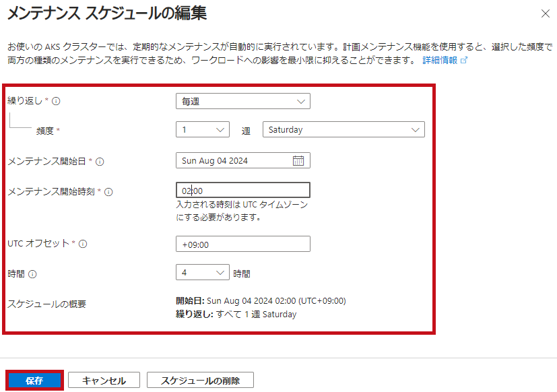557x392 pixels.
Task: Click the 02:00 start time field
Action: [x=242, y=191]
